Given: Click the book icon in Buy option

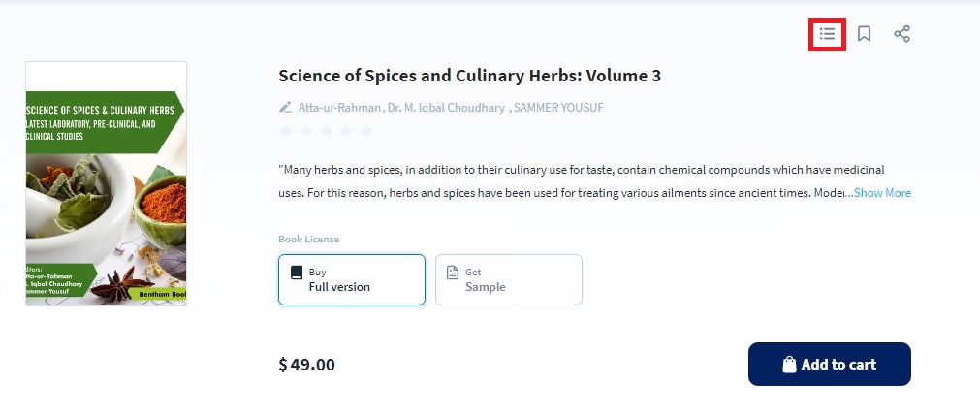Looking at the screenshot, I should coord(297,273).
